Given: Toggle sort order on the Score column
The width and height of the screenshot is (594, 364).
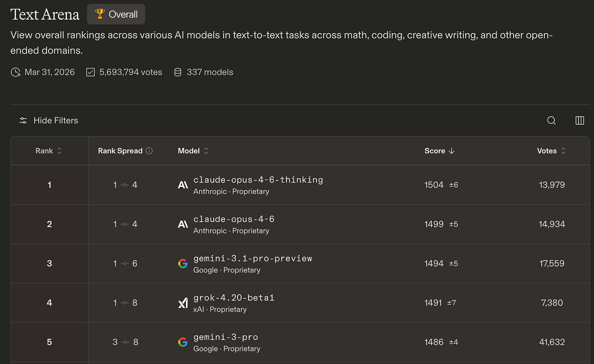Looking at the screenshot, I should [439, 151].
